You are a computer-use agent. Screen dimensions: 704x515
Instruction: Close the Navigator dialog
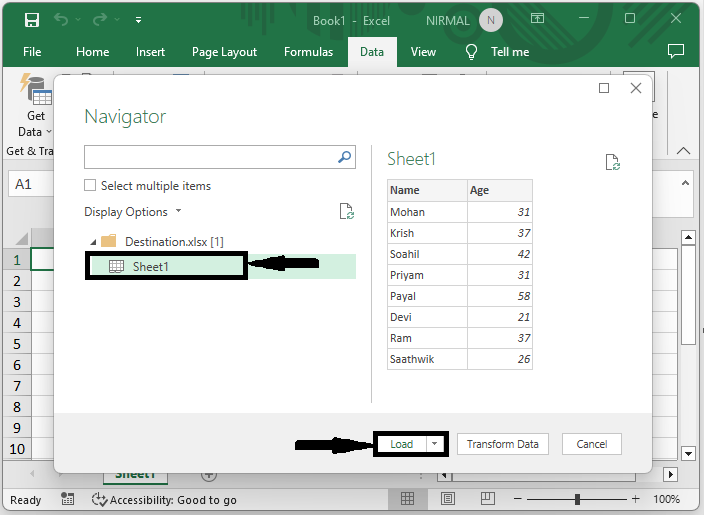tap(636, 88)
